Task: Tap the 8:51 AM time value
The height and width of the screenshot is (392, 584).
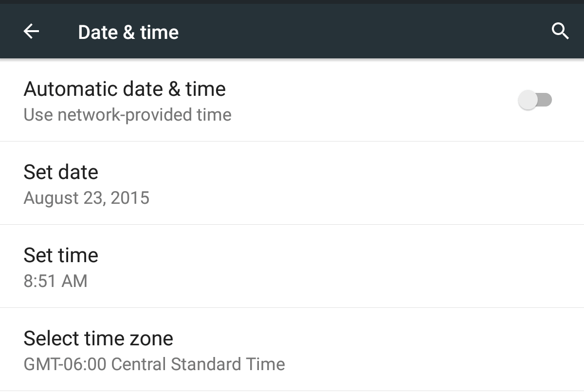Action: click(x=55, y=281)
